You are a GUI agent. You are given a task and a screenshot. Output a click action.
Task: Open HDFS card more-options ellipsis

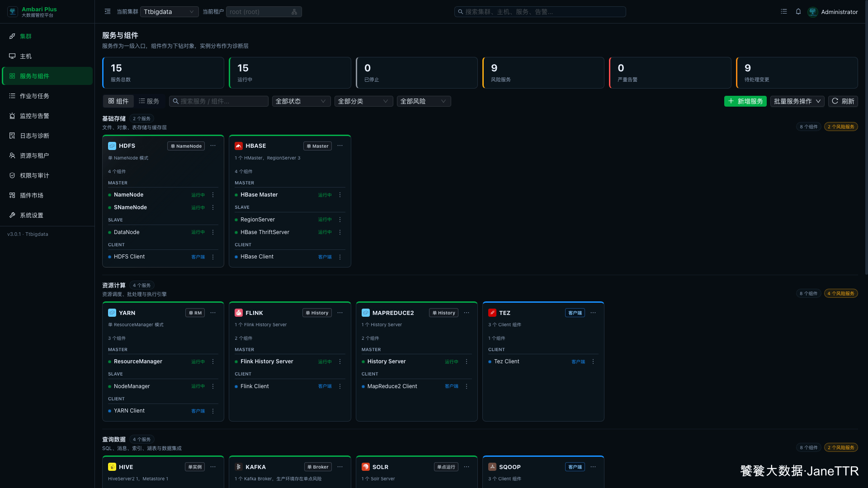(213, 146)
